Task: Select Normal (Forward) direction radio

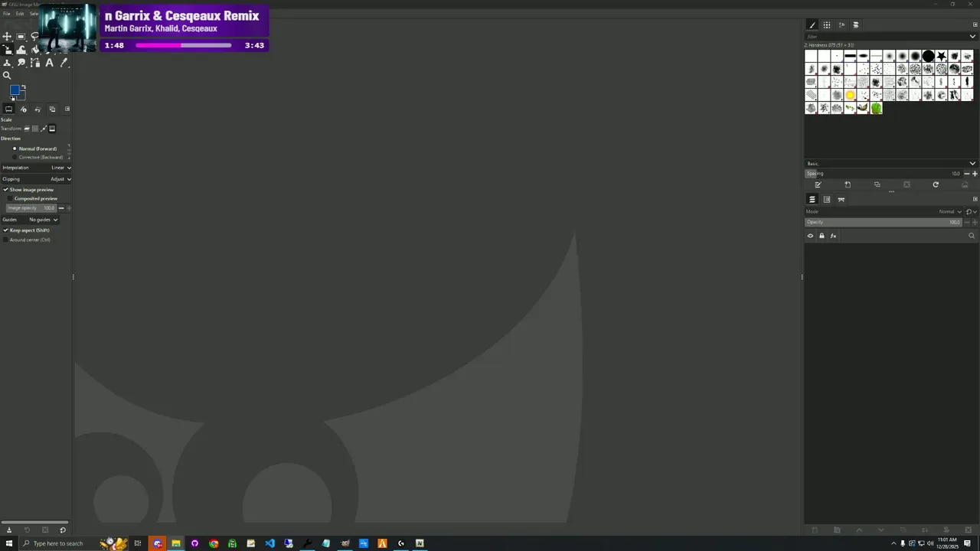Action: [x=34, y=148]
